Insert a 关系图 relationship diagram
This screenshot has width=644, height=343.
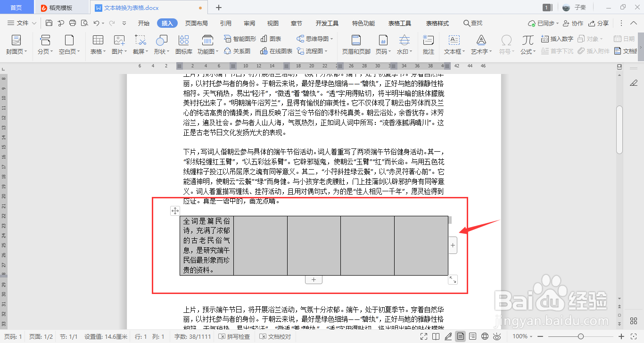click(237, 51)
